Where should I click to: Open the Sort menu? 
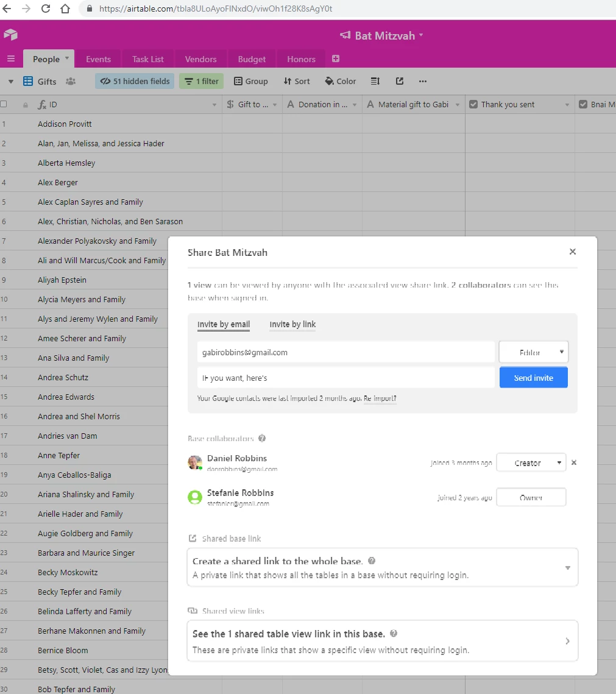click(297, 81)
